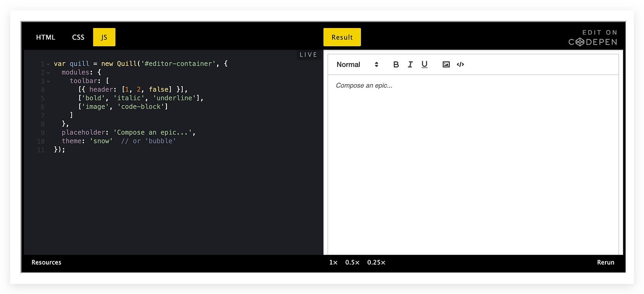Set preview zoom to 0.25×
The height and width of the screenshot is (294, 644).
coord(376,262)
